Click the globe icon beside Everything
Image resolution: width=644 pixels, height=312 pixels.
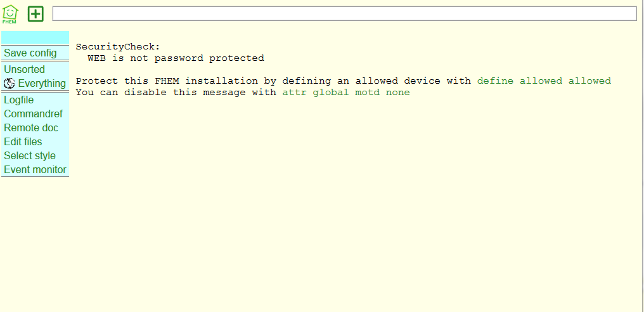tap(10, 84)
